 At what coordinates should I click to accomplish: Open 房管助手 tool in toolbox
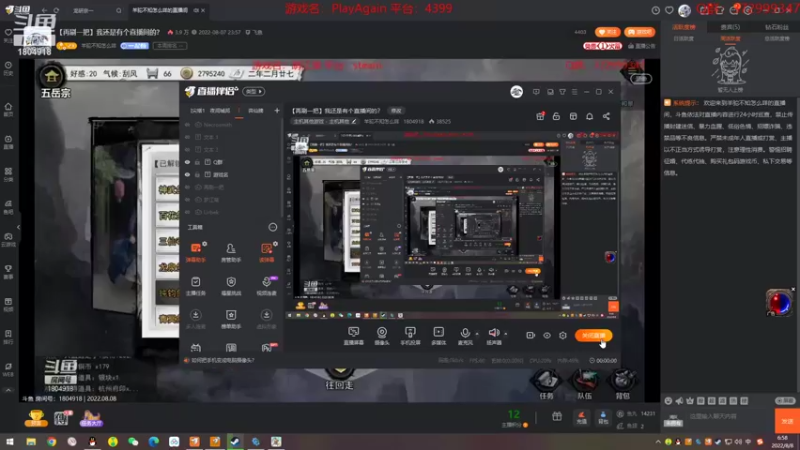point(231,253)
